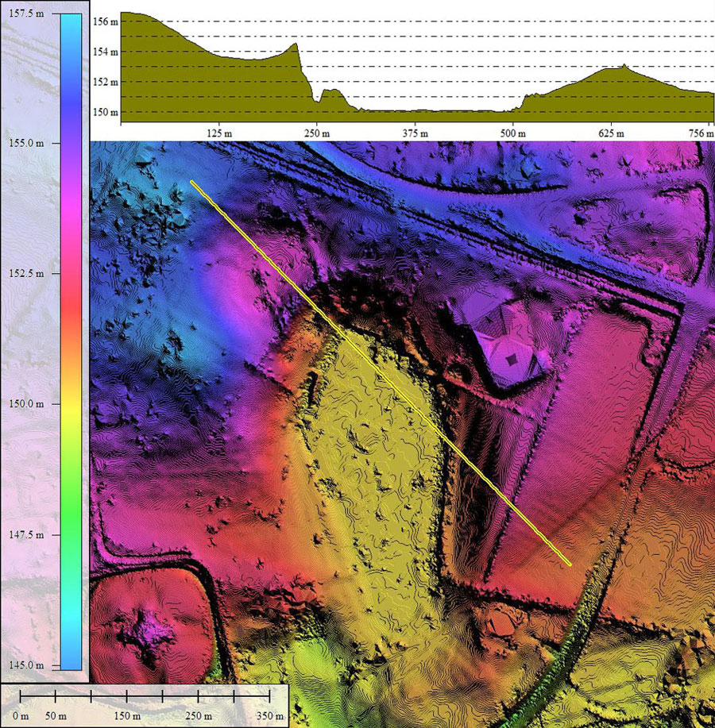Click the 375 m profile distance label

[x=415, y=133]
